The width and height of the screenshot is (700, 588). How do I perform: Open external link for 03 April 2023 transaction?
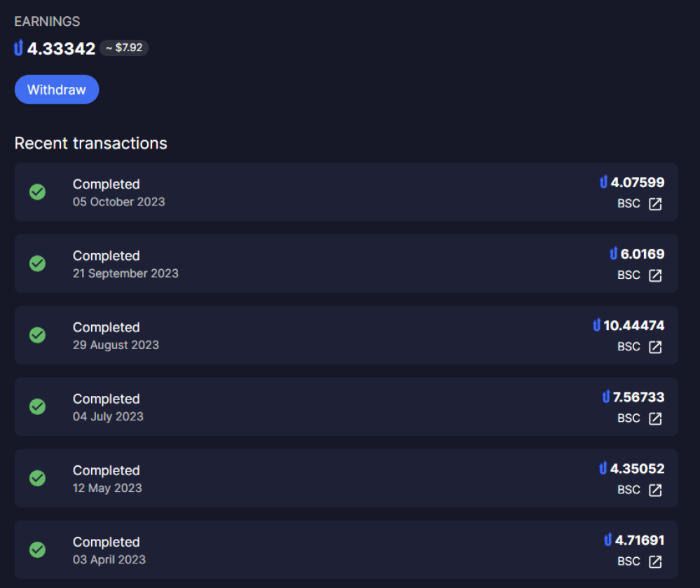click(x=655, y=561)
